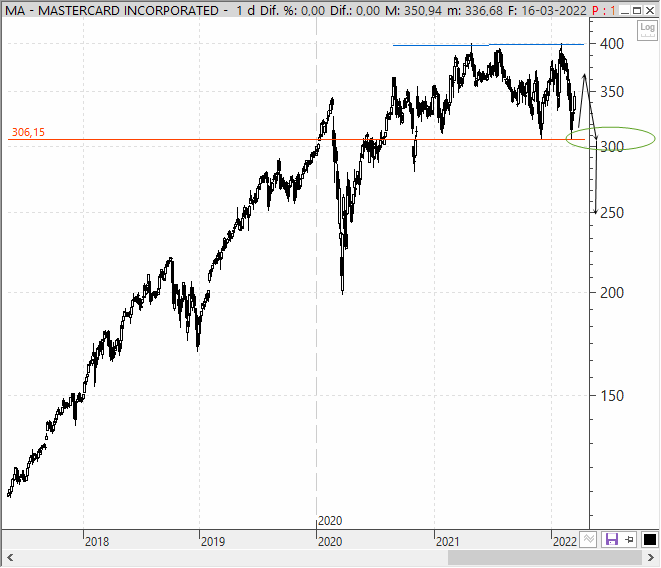The height and width of the screenshot is (568, 661).
Task: Click the horizontal scrollbar thumb
Action: (x=545, y=557)
